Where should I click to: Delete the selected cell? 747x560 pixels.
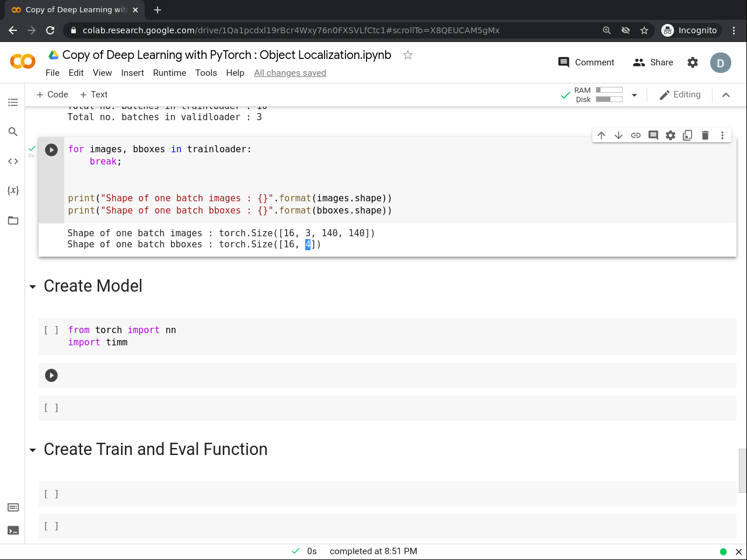pyautogui.click(x=705, y=135)
